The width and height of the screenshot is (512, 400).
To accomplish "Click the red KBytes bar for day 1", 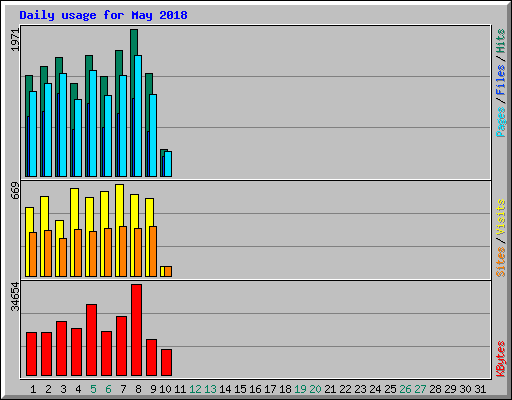I will (31, 354).
